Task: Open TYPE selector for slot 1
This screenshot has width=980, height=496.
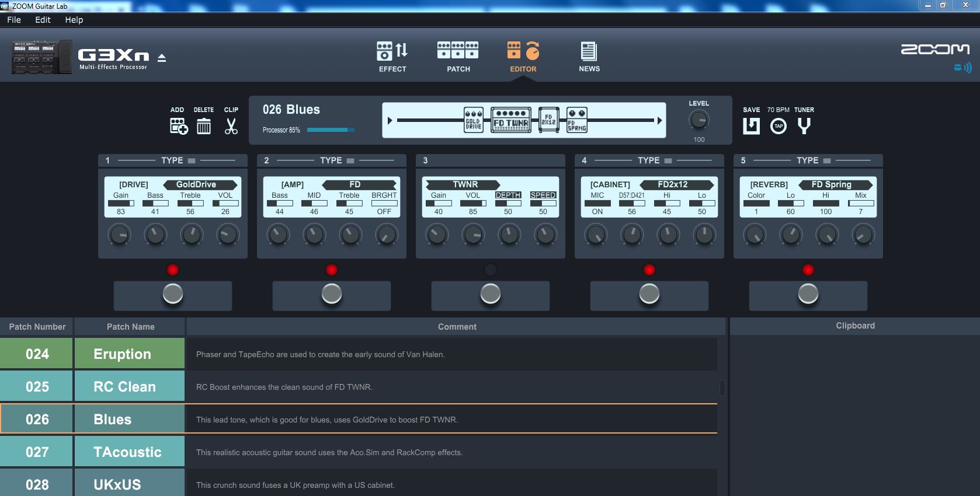Action: coord(178,160)
